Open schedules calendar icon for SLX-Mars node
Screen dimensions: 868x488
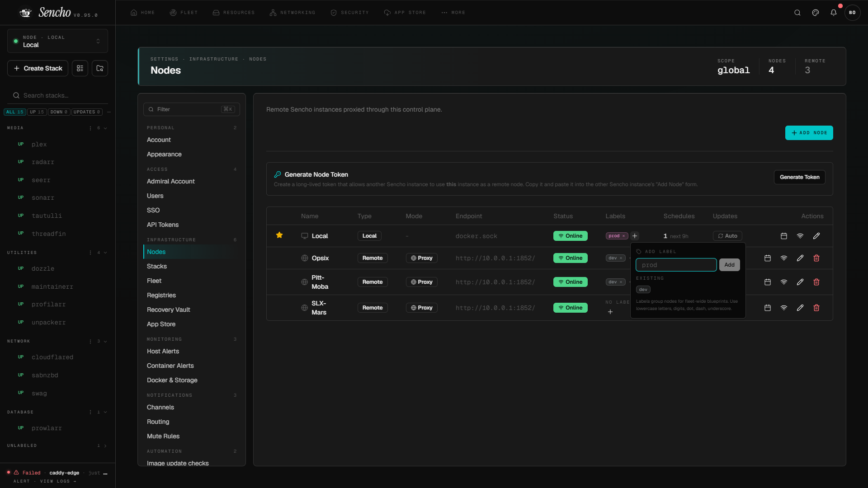point(768,308)
